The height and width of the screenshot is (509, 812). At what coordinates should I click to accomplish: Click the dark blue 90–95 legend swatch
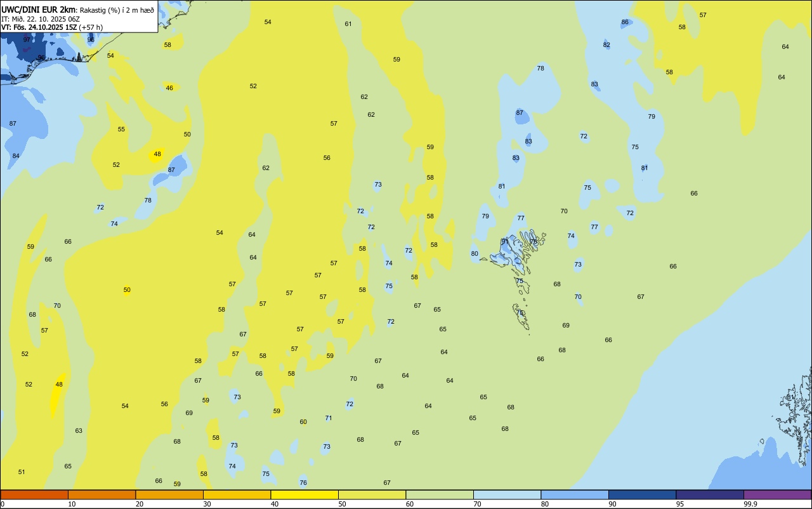point(642,494)
